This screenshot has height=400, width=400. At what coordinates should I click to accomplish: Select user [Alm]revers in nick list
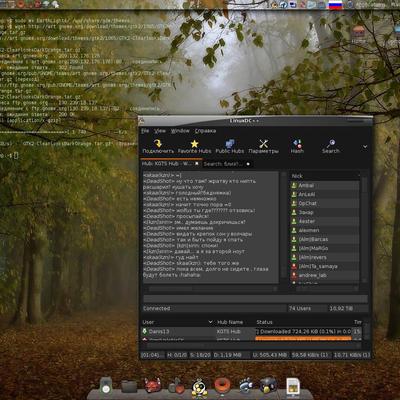(x=324, y=257)
